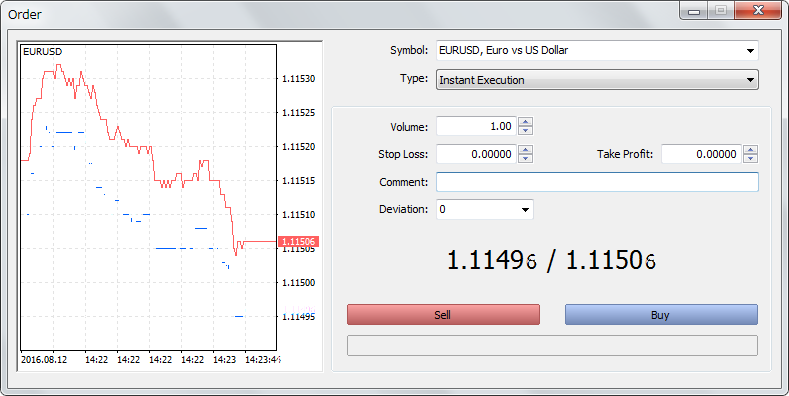Image resolution: width=789 pixels, height=396 pixels.
Task: Click the red 1.11506 price label
Action: tap(297, 242)
